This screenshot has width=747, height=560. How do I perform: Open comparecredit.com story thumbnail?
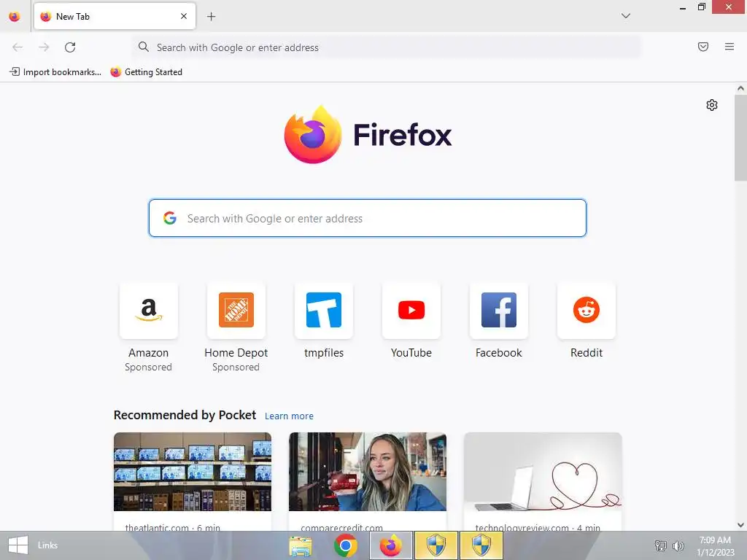pos(368,472)
